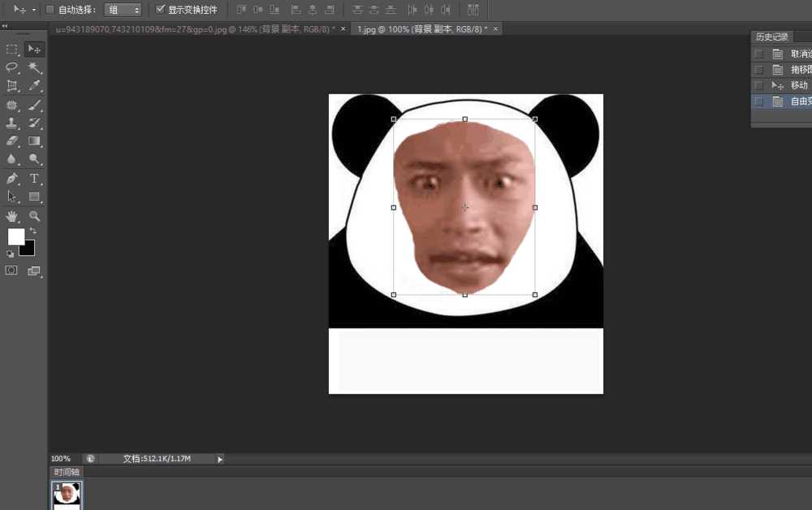Select the Clone Stamp tool
Viewport: 812px width, 510px height.
(x=12, y=123)
